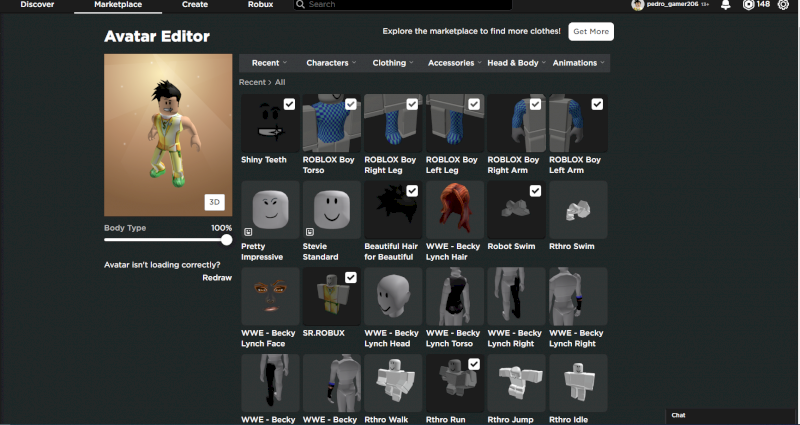Toggle the 3D avatar view button
Screen dimensions: 800x425
(x=214, y=202)
